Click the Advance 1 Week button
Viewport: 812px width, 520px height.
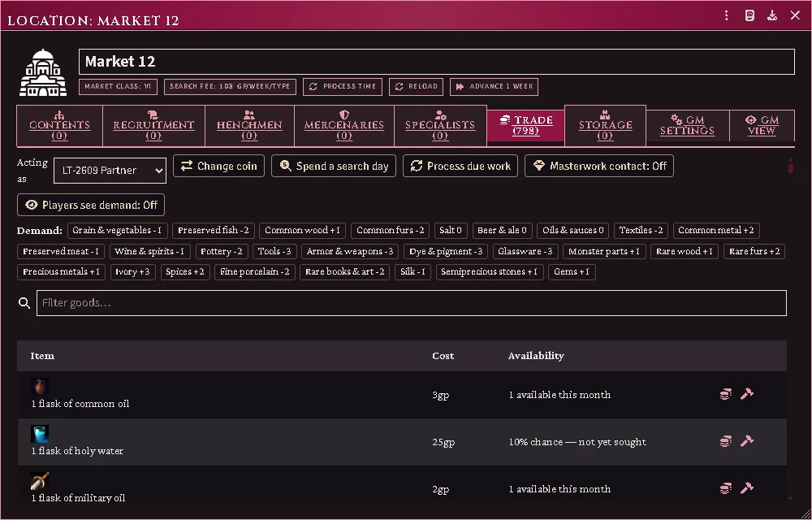pos(494,86)
